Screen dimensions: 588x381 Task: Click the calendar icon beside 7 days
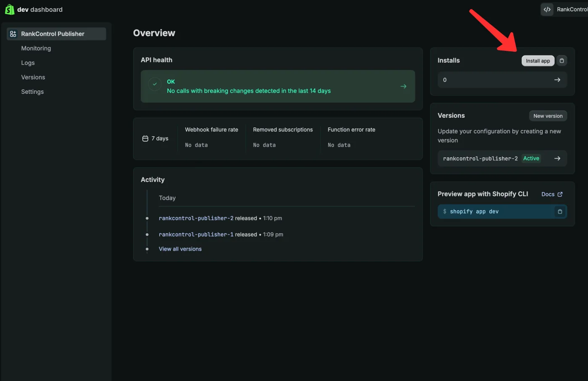pos(145,138)
